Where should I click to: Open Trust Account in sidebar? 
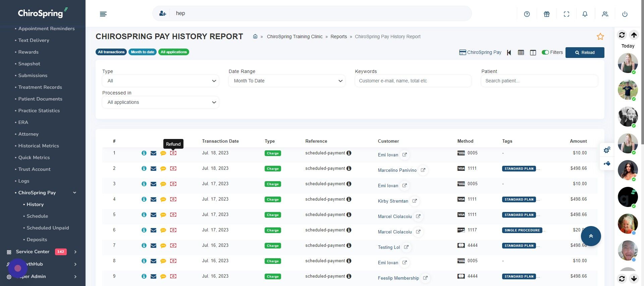click(x=35, y=169)
